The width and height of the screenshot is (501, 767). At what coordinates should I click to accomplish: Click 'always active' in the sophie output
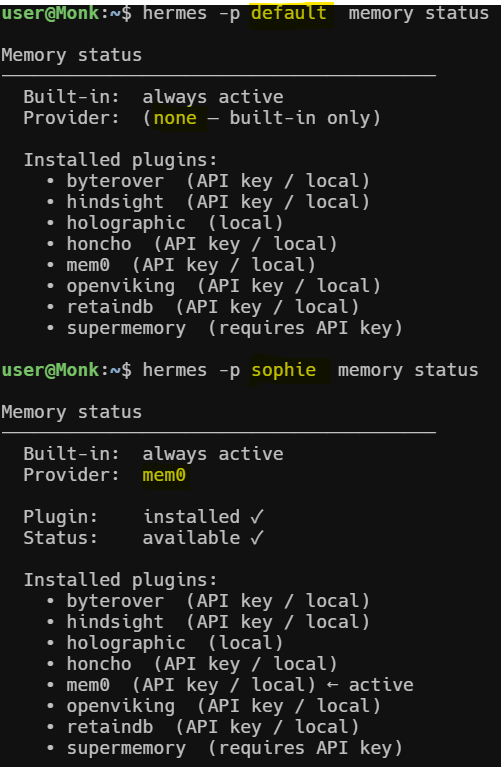pyautogui.click(x=213, y=454)
